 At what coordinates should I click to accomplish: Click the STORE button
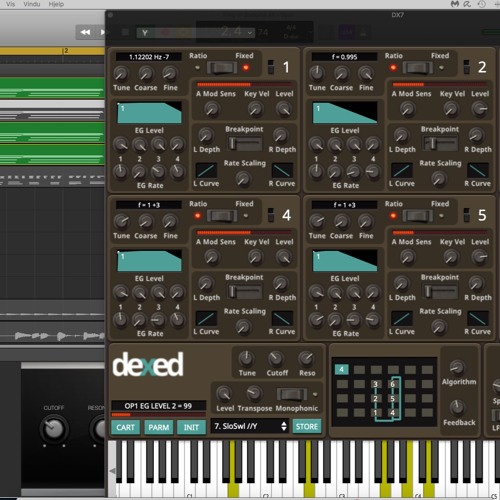click(x=307, y=427)
